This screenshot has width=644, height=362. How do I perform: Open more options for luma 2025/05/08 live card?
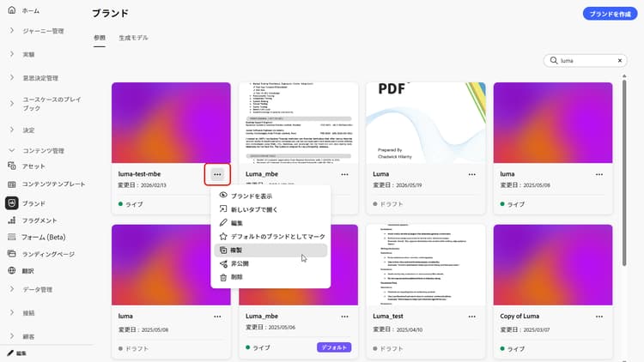599,174
